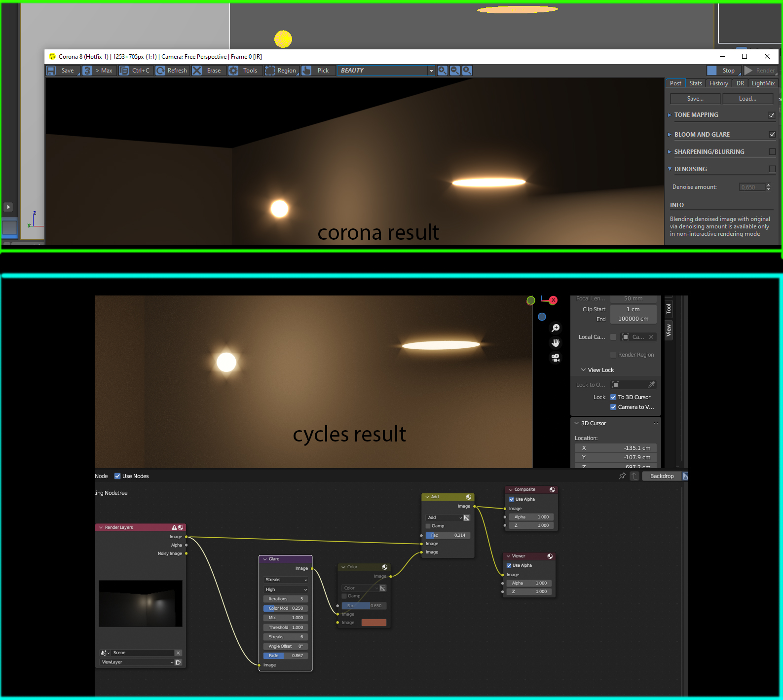Click the Save icon in Corona toolbar
This screenshot has height=700, width=783.
[x=51, y=71]
